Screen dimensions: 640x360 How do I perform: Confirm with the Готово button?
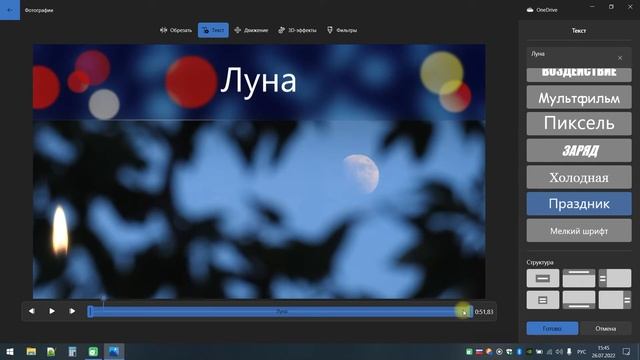tap(552, 328)
